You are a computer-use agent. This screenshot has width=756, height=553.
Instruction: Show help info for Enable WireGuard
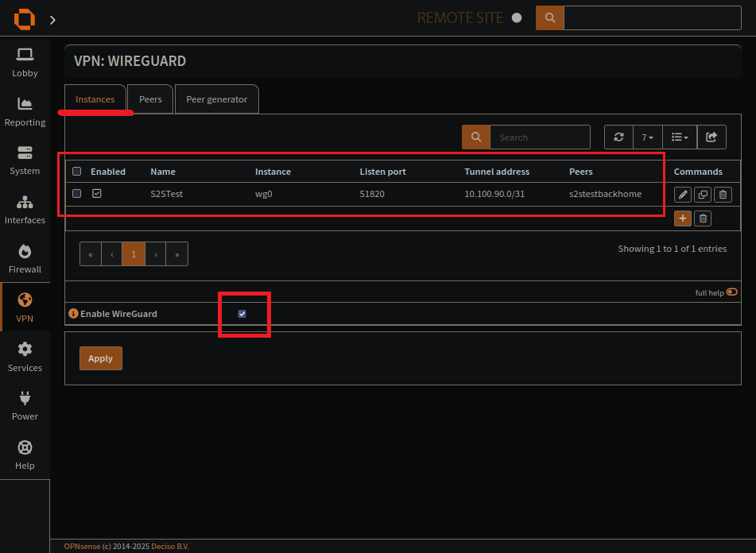[73, 314]
